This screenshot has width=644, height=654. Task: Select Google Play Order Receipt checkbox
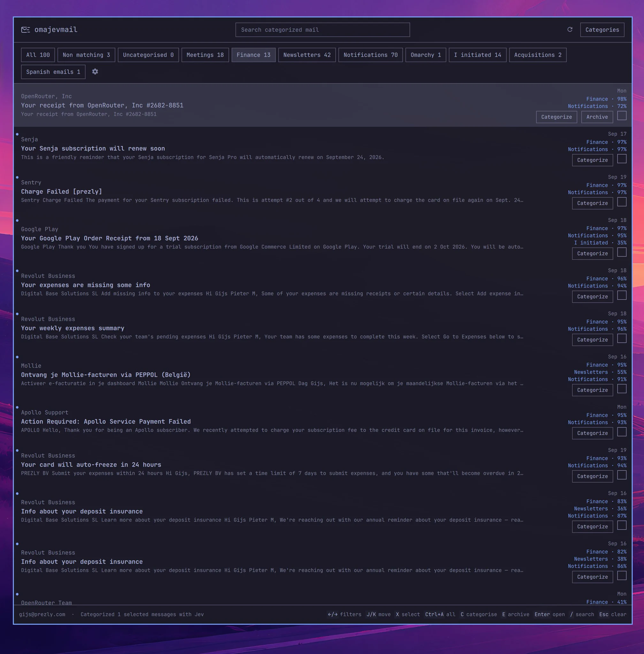(622, 252)
